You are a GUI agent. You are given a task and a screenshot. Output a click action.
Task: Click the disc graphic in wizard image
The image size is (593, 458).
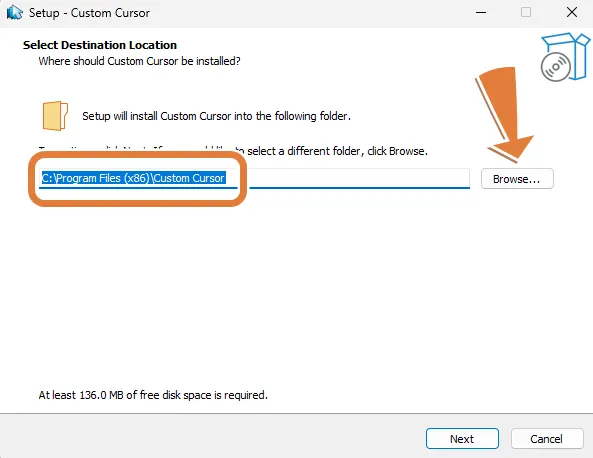click(x=556, y=67)
